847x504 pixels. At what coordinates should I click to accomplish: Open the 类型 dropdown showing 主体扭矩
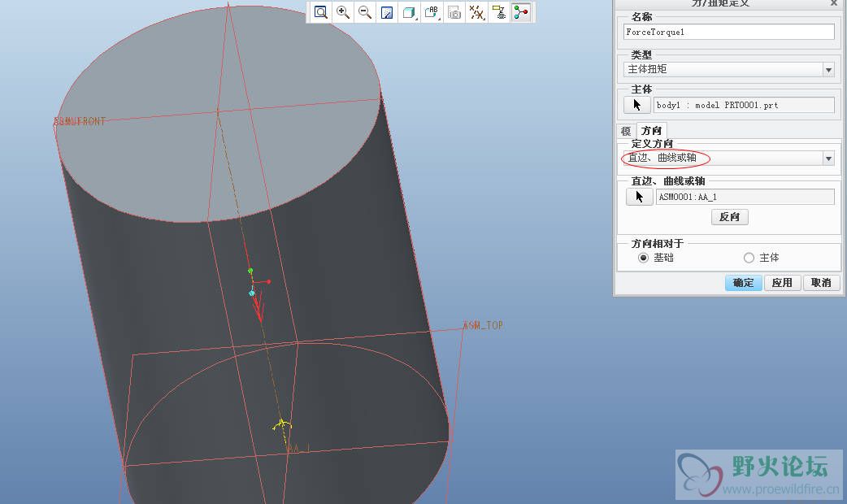[728, 69]
